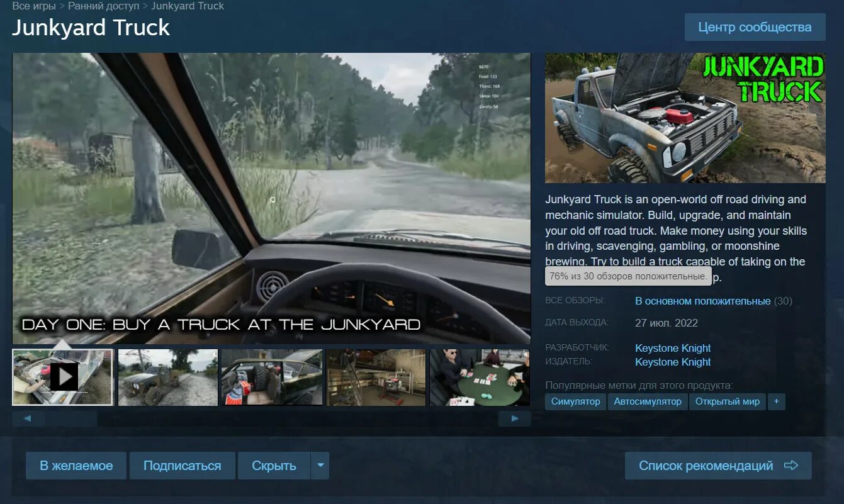Screen dimensions: 844x504
Task: Play the video from the first thumbnail
Action: (x=63, y=378)
